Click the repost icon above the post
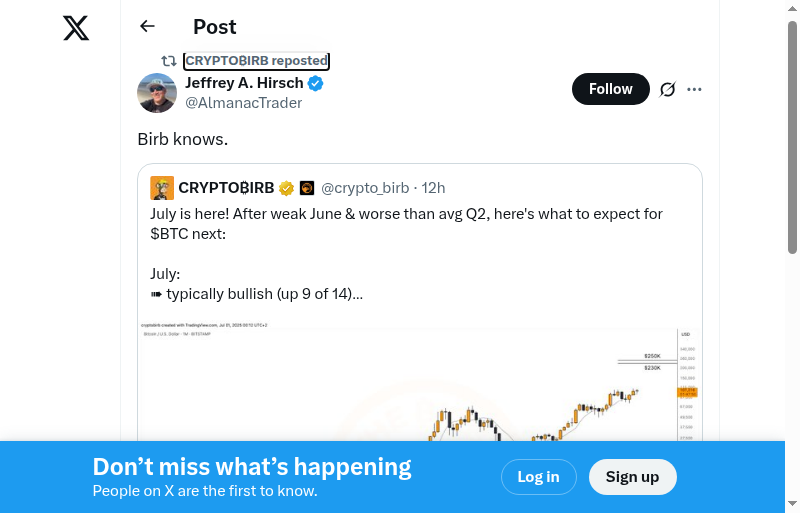The image size is (800, 513). (169, 61)
